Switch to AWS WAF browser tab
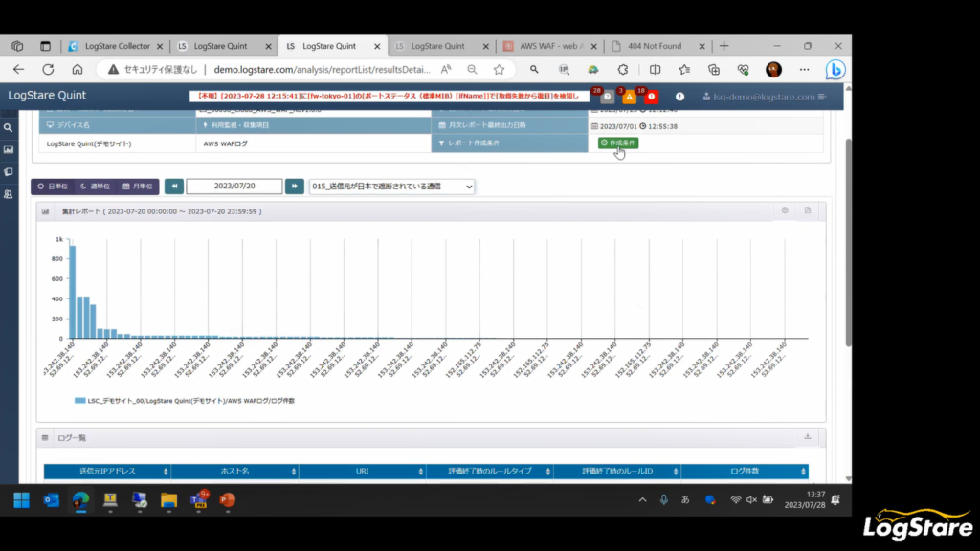The width and height of the screenshot is (980, 551). [550, 46]
